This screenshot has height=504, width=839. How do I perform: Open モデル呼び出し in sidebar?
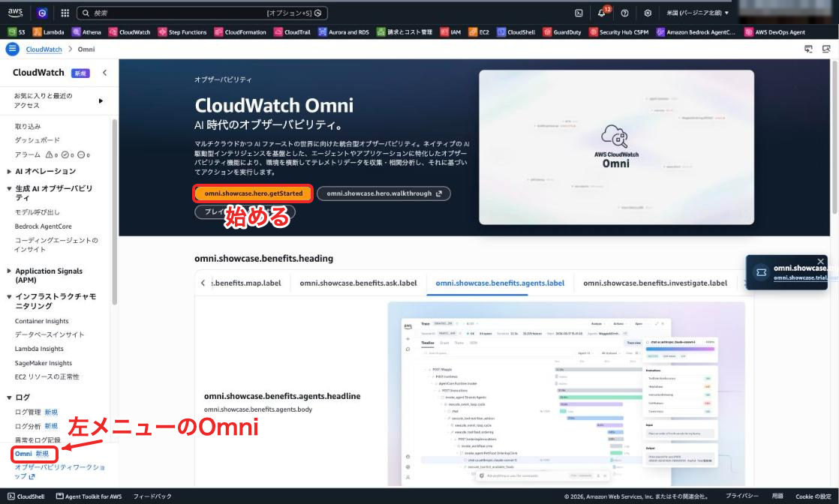[x=38, y=212]
